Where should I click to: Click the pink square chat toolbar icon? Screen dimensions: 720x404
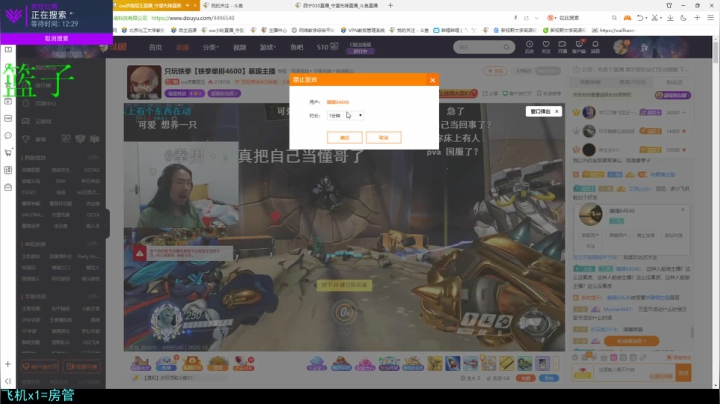[613, 357]
